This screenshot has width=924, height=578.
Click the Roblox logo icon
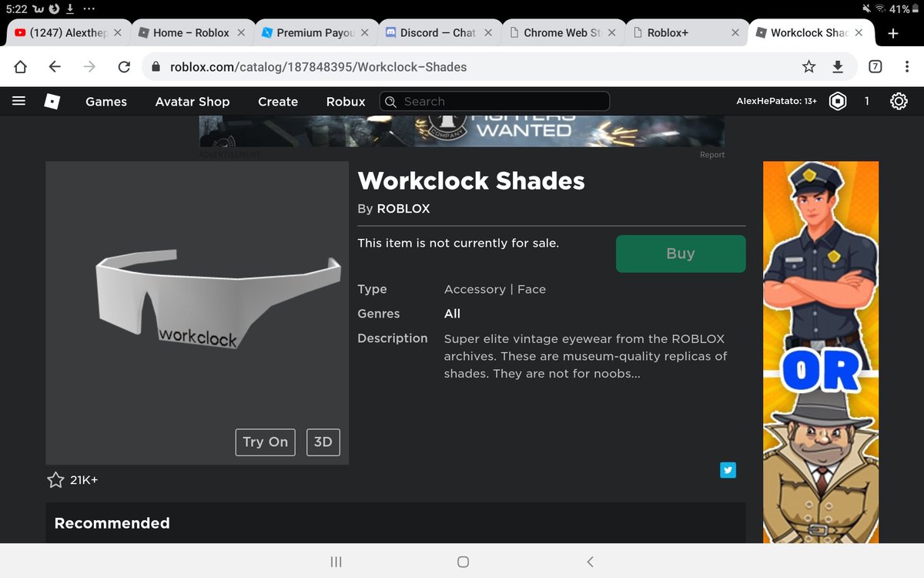[x=52, y=101]
